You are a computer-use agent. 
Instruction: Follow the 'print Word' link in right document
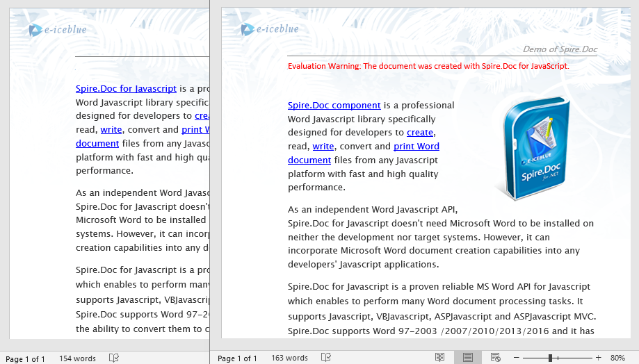coord(416,146)
